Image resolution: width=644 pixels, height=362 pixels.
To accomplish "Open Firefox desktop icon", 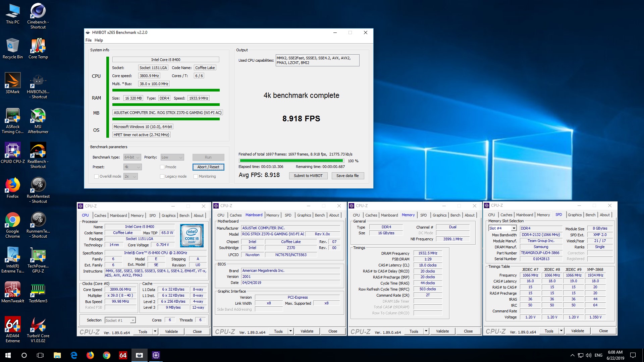I will (x=13, y=188).
